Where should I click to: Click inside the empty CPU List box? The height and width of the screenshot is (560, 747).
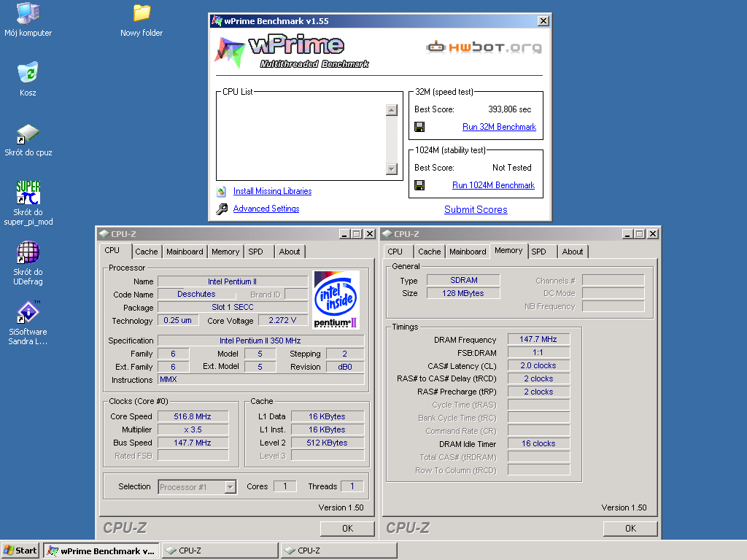(301, 139)
